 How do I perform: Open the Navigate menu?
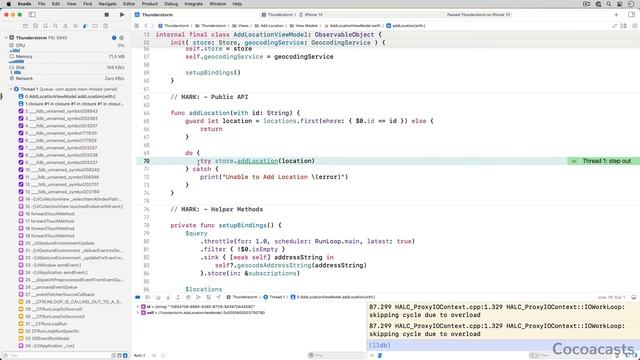(x=107, y=4)
